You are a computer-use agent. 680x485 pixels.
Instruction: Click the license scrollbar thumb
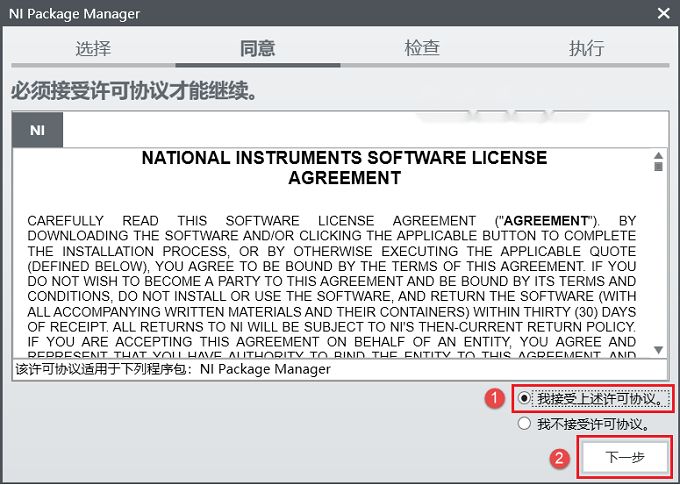click(658, 167)
